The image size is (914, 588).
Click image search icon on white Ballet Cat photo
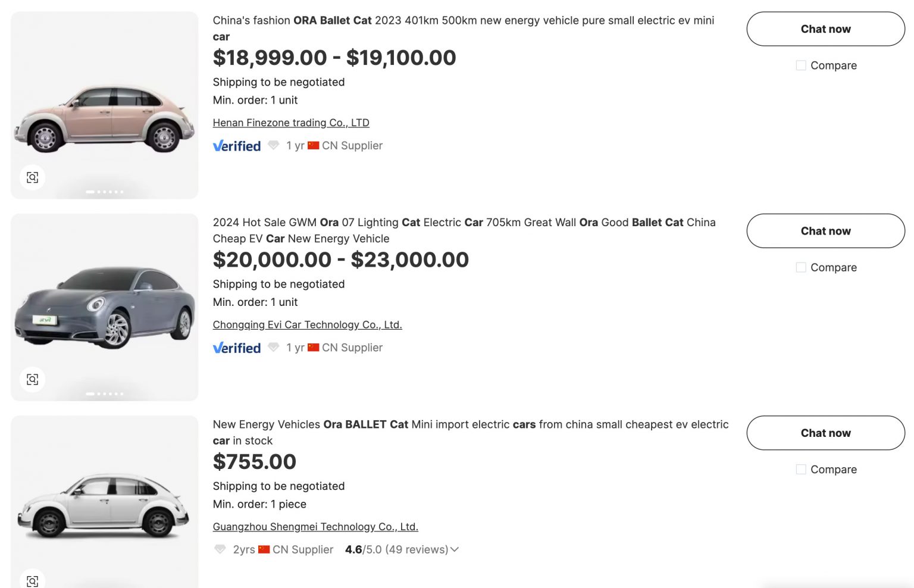[x=33, y=580]
